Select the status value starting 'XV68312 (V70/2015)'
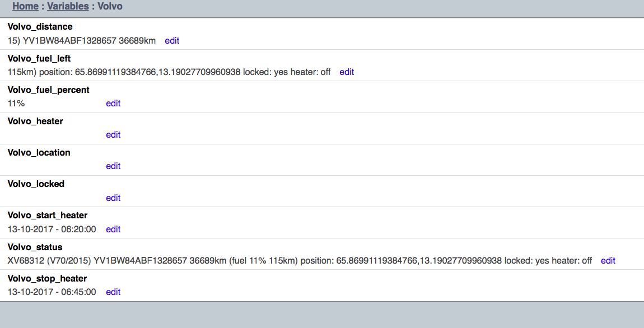 click(300, 261)
